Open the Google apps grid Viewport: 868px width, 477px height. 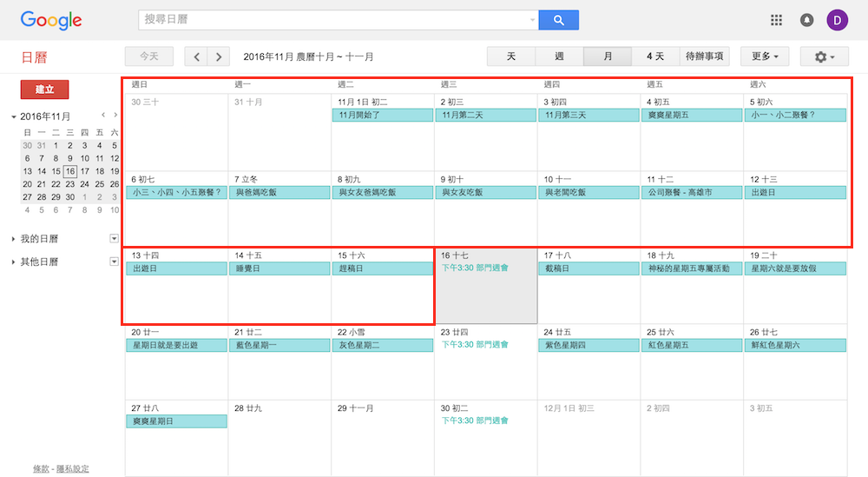[x=777, y=20]
